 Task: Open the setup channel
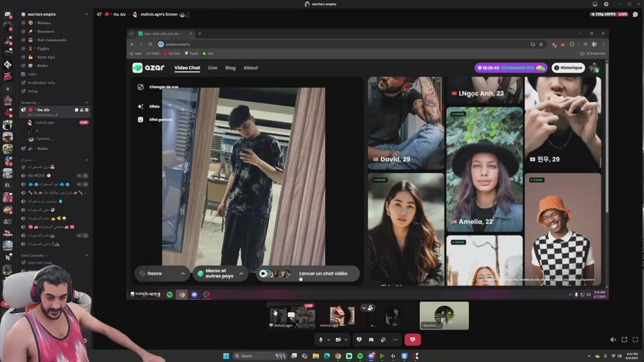tap(55, 91)
